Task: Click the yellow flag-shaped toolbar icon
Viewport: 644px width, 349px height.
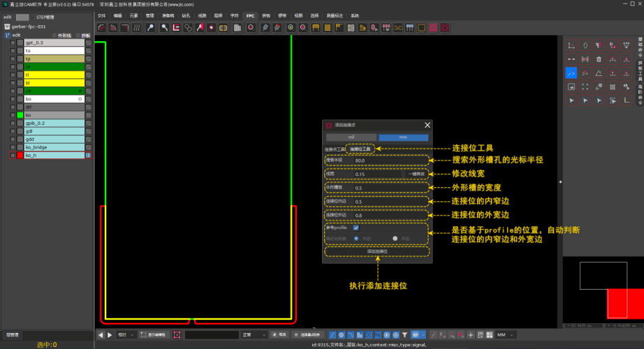Action: pos(339,28)
